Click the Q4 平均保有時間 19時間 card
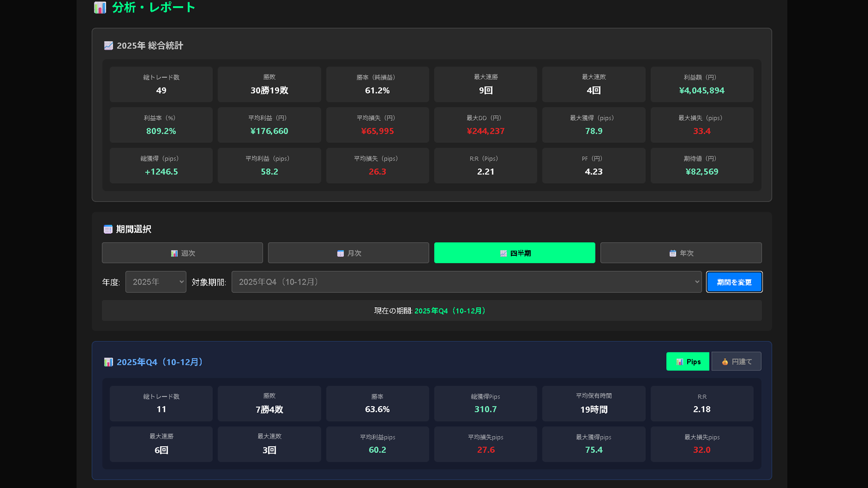 [593, 403]
